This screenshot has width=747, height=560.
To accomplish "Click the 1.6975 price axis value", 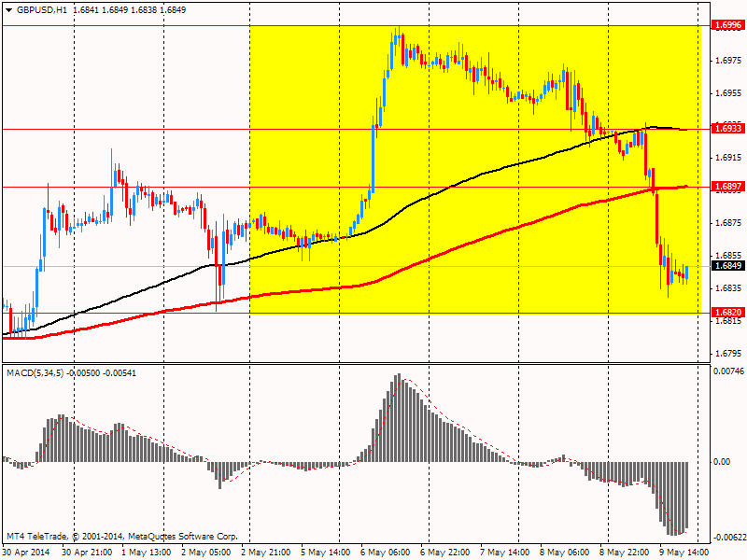I will pyautogui.click(x=728, y=61).
